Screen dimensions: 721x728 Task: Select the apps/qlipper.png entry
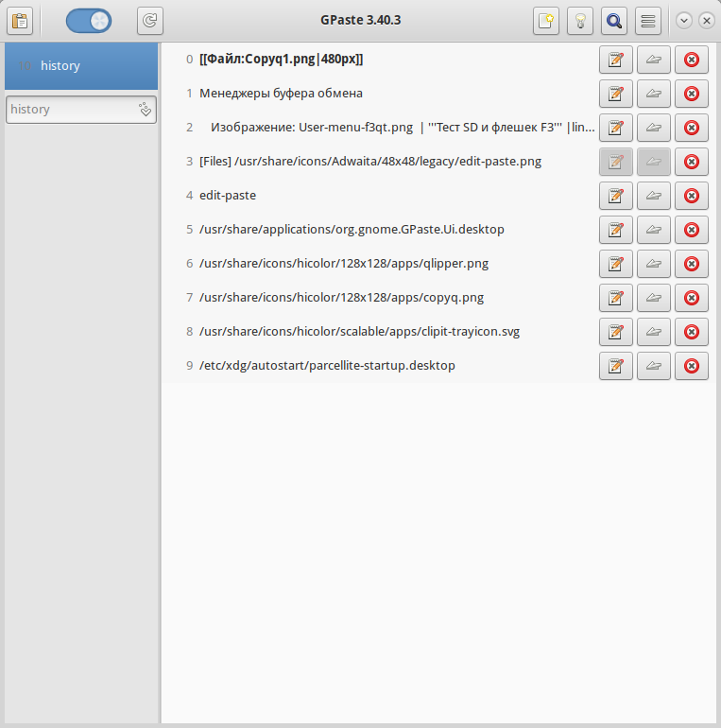(344, 263)
